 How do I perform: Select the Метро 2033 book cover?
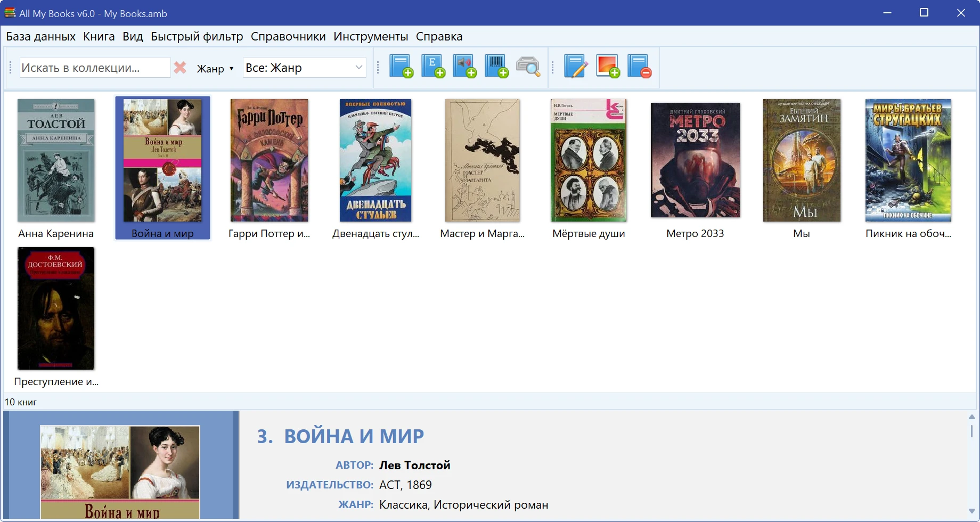(x=695, y=160)
